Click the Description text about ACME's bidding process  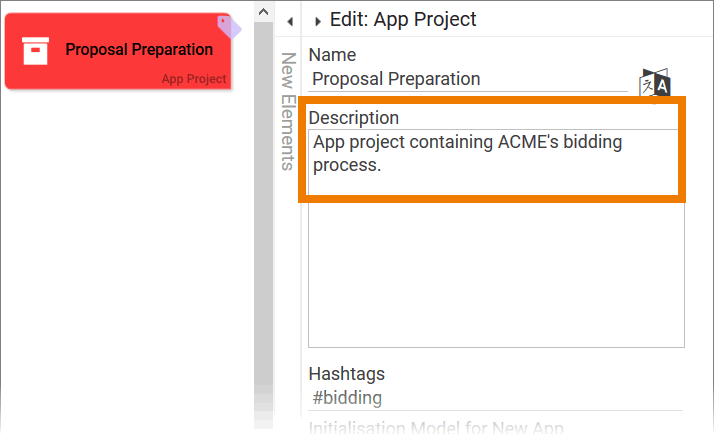point(468,153)
